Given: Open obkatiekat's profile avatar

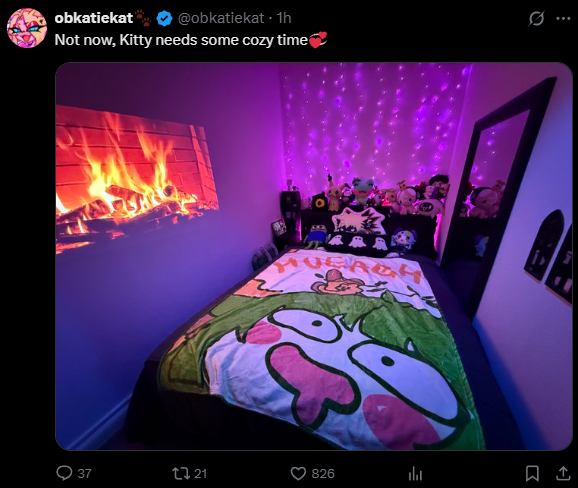Looking at the screenshot, I should click(27, 28).
